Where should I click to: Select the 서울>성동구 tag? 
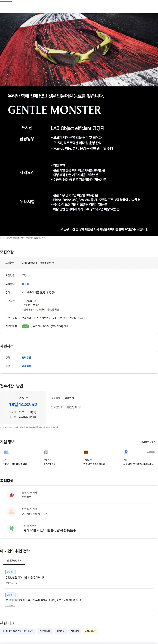point(90,631)
